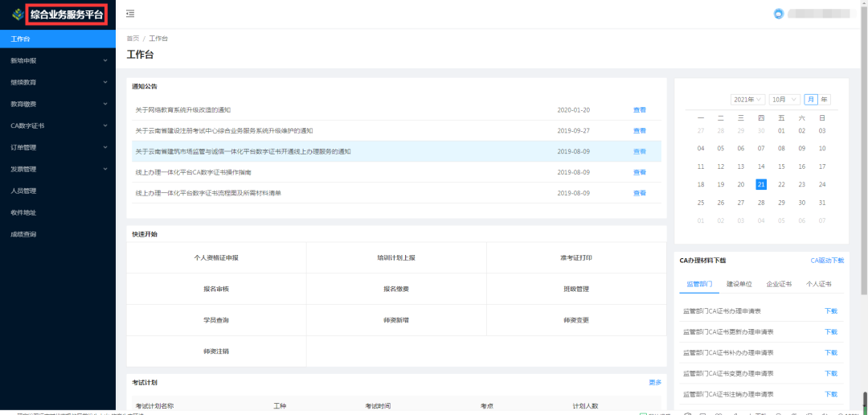The image size is (868, 415).
Task: Select date 15 in the calendar
Action: tap(780, 166)
